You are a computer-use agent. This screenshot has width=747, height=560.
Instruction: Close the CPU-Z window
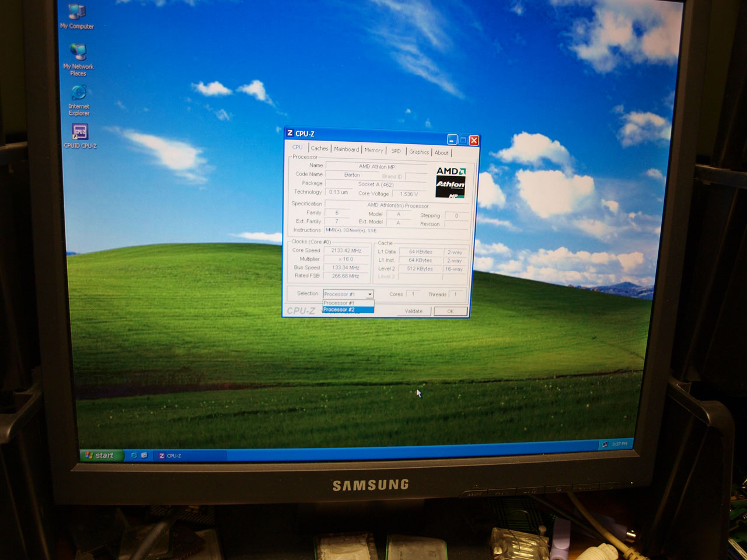[474, 141]
